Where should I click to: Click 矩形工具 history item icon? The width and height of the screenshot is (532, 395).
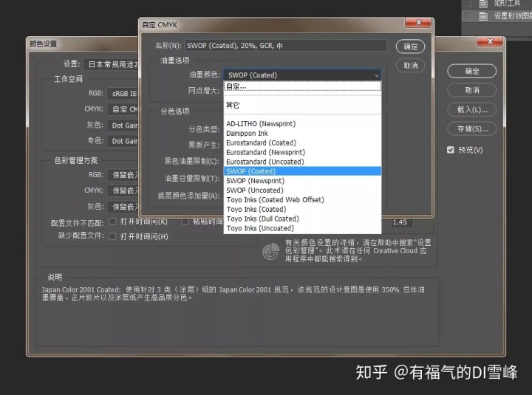(483, 4)
